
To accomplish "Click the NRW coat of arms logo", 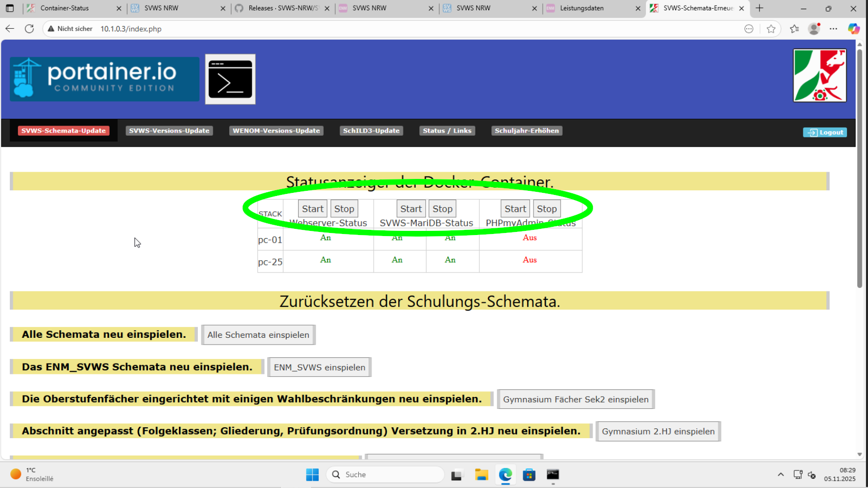I will tap(820, 76).
